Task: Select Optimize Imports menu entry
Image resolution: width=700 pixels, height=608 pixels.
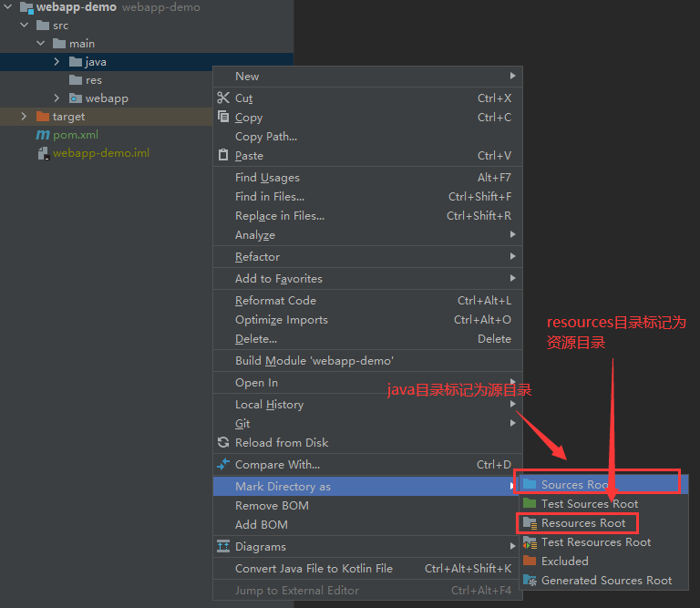Action: [x=368, y=320]
